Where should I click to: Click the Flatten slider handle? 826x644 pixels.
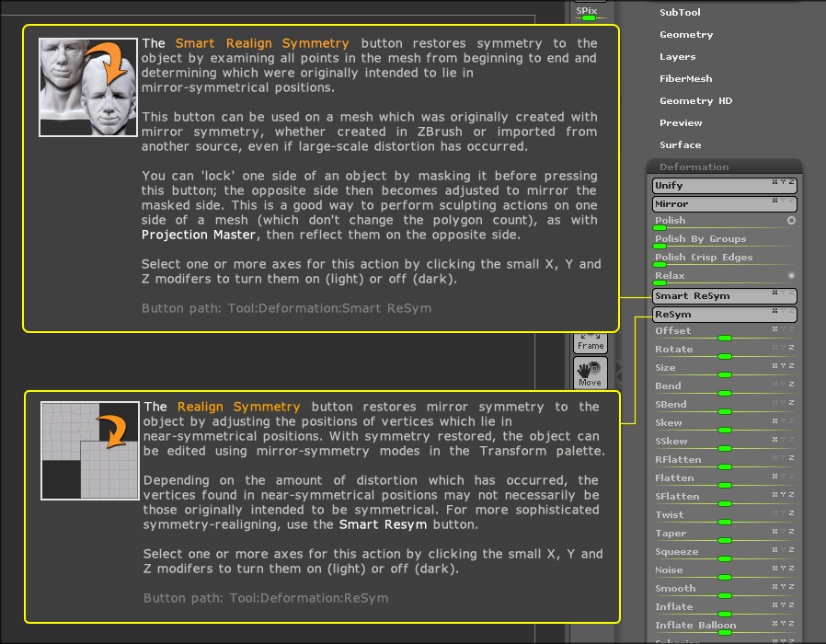pyautogui.click(x=725, y=485)
